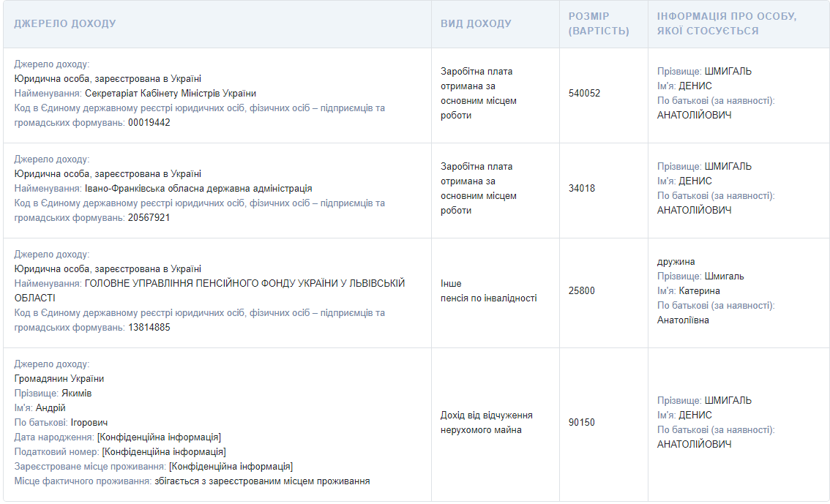Viewport: 830px width, 504px height.
Task: Select the "Вид доходу" column header
Action: pos(476,23)
